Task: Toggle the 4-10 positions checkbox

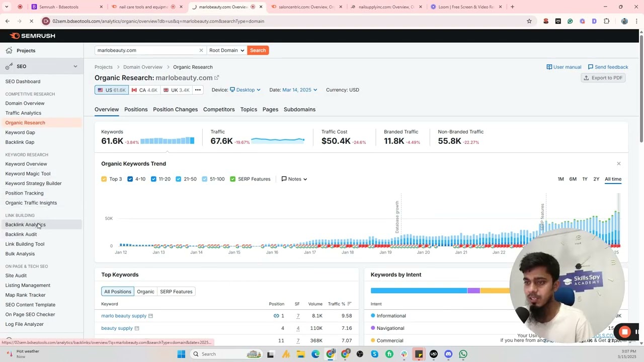Action: [x=130, y=179]
